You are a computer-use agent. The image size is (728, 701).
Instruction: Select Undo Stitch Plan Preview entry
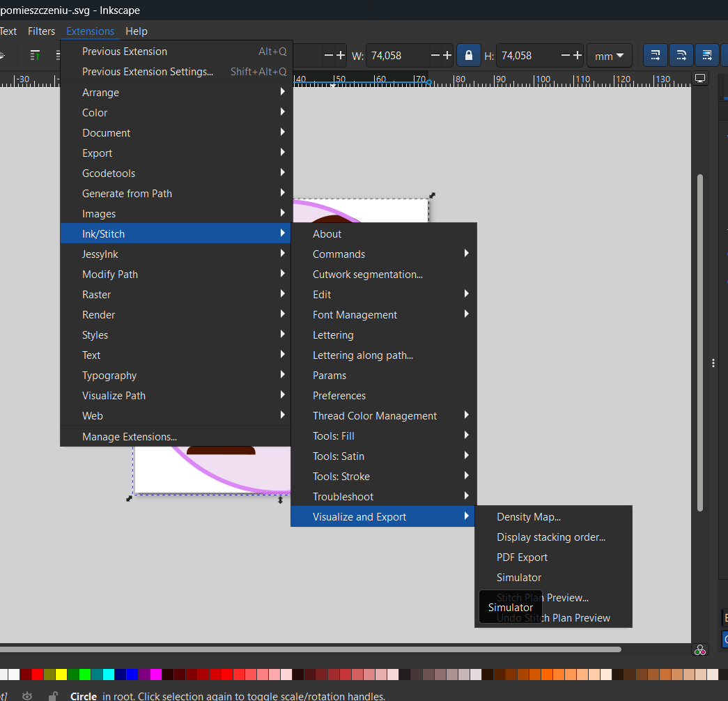553,618
